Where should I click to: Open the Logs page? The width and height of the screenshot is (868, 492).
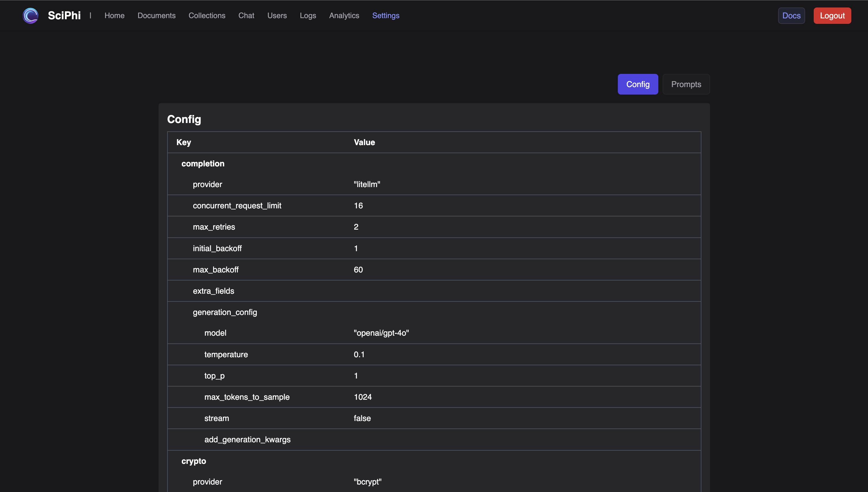308,16
